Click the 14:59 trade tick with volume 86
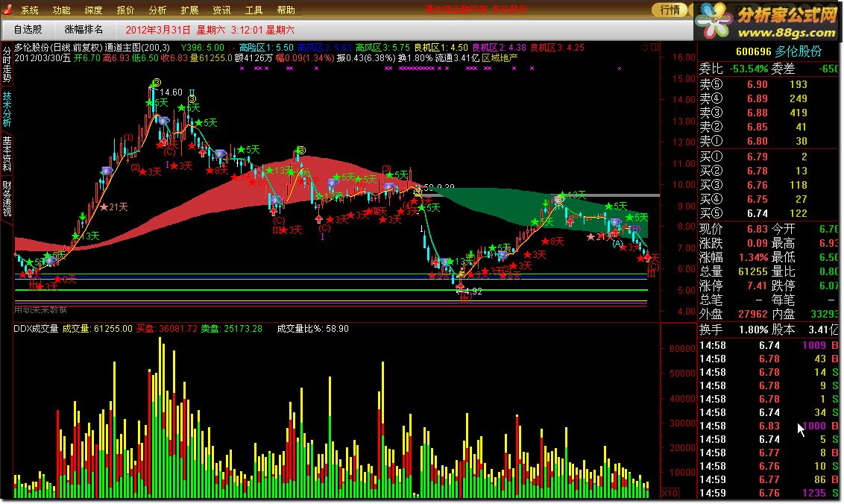 (x=769, y=479)
